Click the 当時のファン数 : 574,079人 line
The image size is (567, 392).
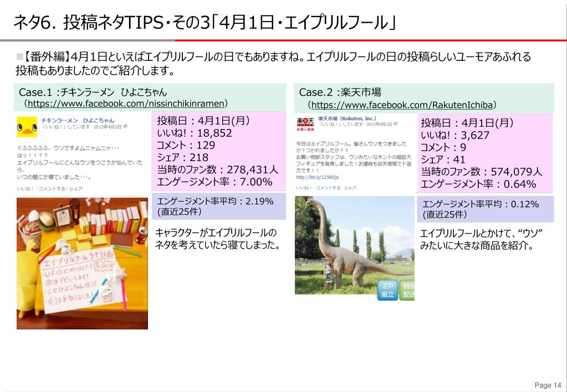[481, 172]
